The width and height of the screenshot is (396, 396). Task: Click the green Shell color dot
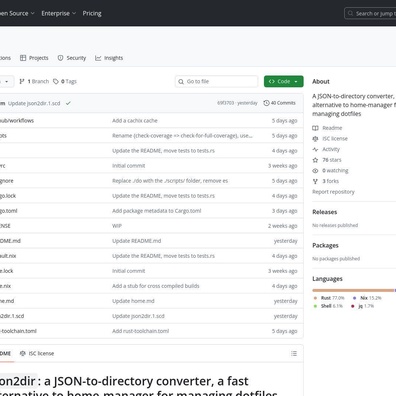(x=315, y=306)
